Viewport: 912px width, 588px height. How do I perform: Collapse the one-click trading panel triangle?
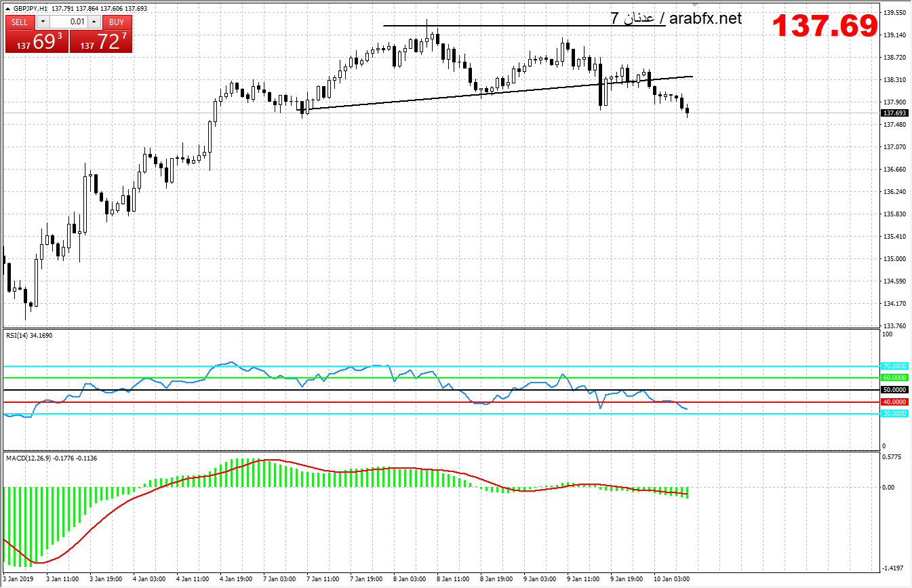8,8
